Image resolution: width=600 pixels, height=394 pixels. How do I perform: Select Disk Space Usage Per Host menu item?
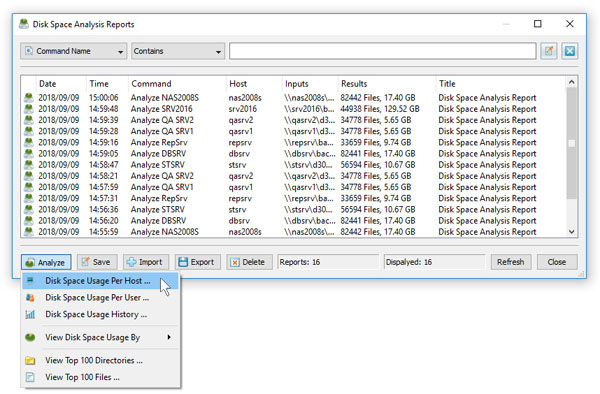(100, 281)
